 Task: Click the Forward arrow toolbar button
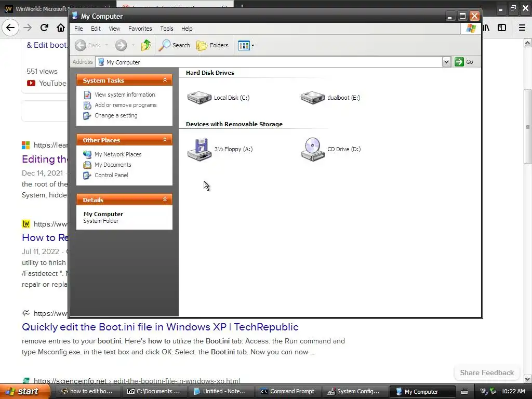pos(121,45)
